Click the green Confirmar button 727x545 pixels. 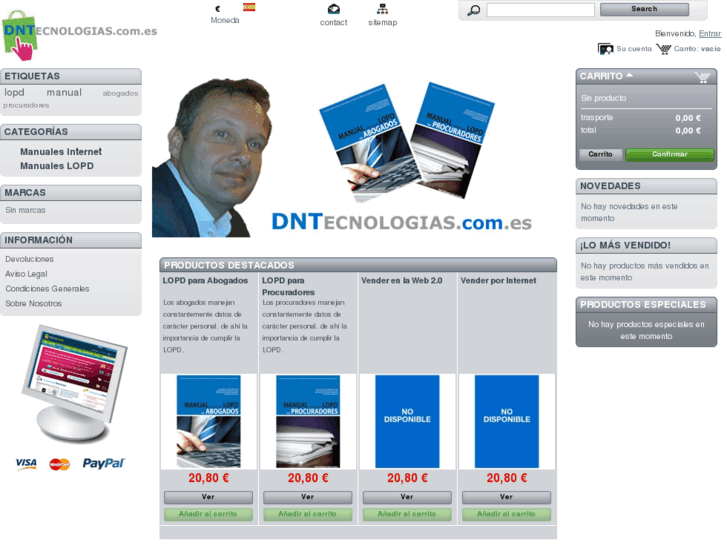coord(670,154)
